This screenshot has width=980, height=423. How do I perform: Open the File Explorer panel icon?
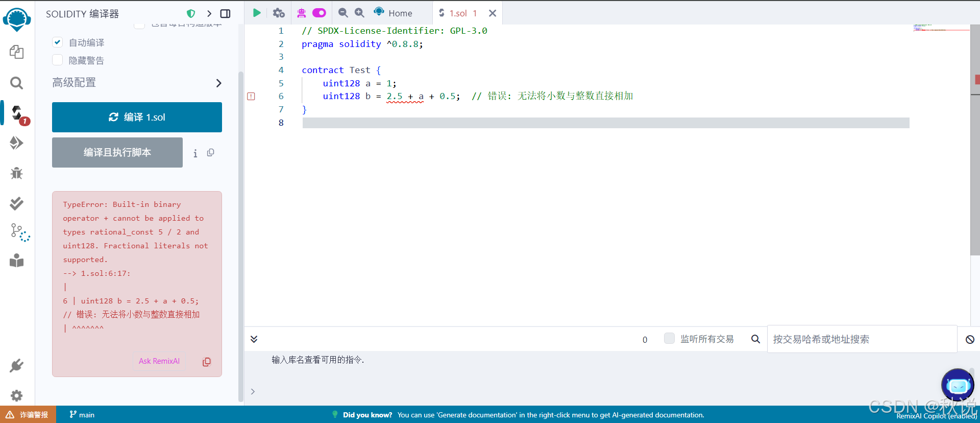tap(17, 52)
